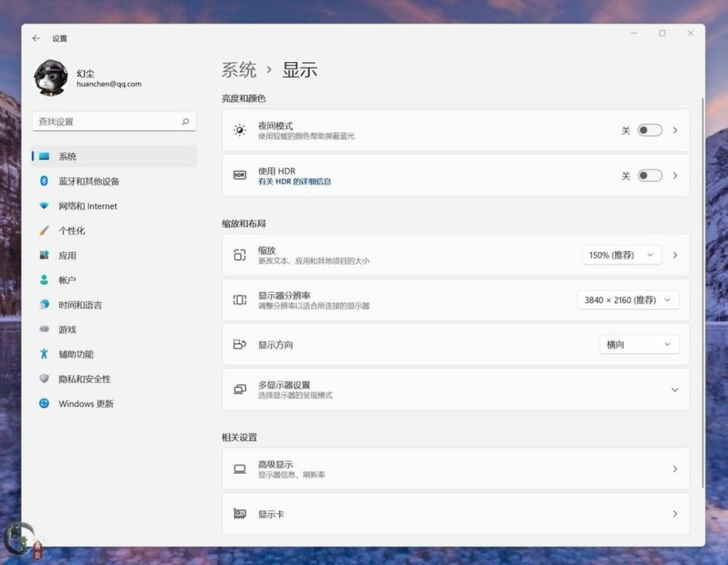
Task: Click the 幻尘 account name
Action: point(85,74)
